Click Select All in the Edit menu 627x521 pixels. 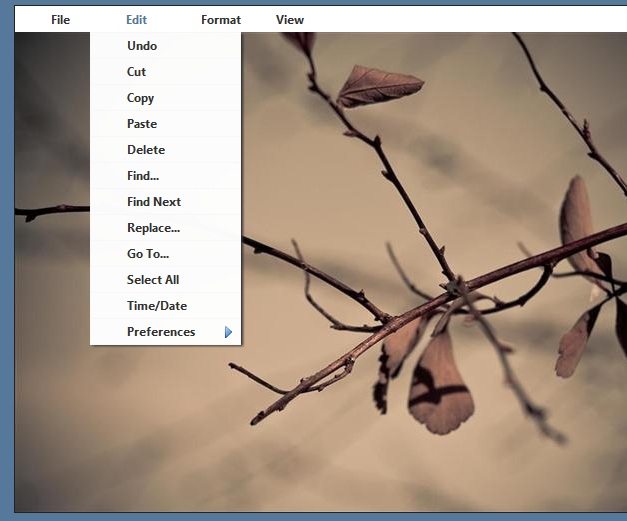point(153,280)
